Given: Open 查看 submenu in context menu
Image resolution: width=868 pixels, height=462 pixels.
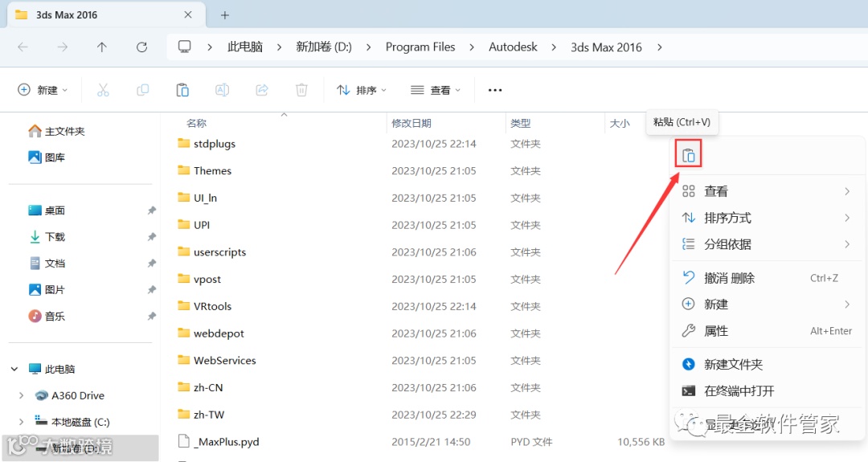Looking at the screenshot, I should point(767,191).
